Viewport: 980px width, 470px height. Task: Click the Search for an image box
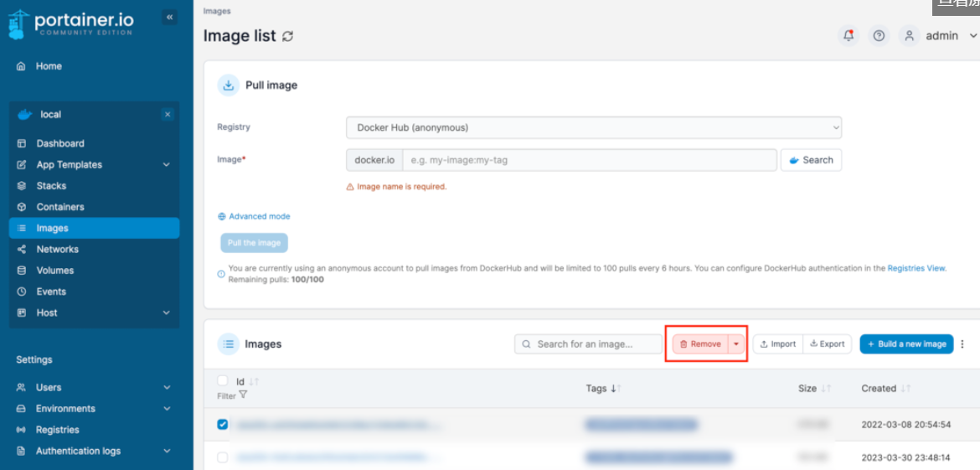pyautogui.click(x=588, y=344)
